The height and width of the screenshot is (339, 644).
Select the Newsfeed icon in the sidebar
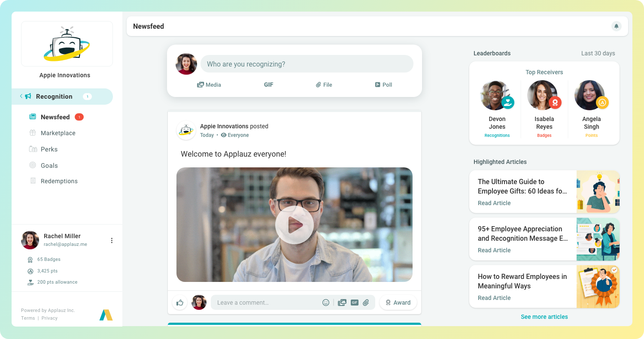tap(32, 117)
